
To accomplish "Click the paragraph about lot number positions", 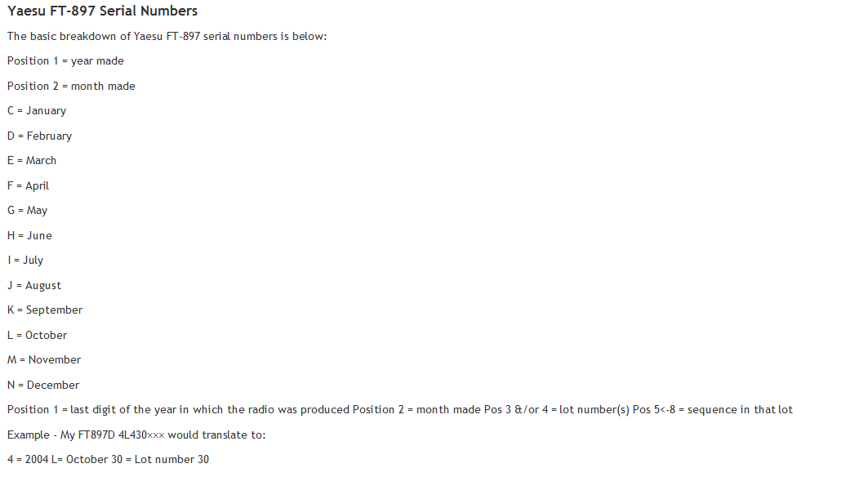I will pos(399,410).
